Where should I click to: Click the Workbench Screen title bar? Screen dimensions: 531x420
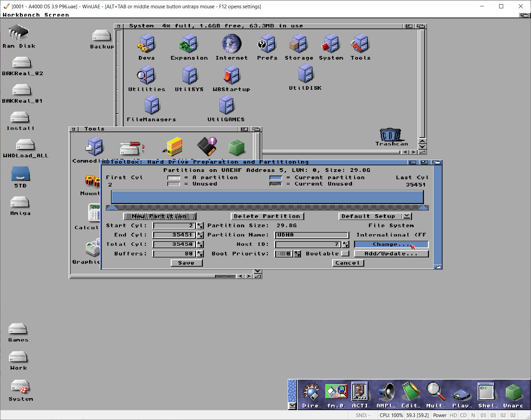(259, 15)
